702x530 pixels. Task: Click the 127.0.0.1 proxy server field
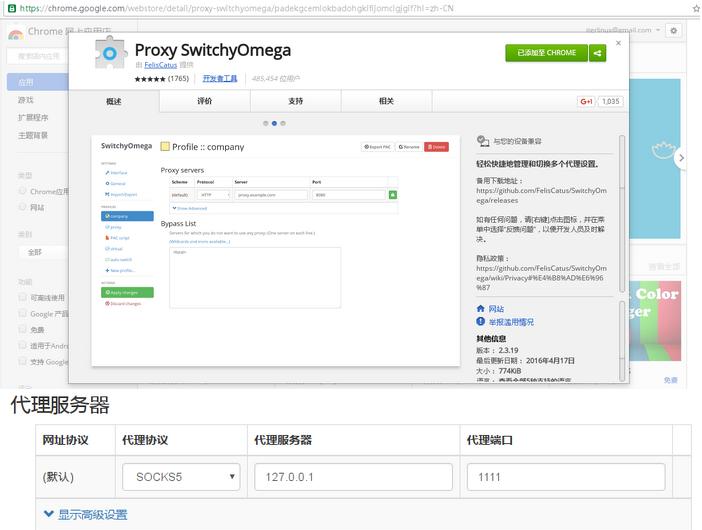(x=353, y=477)
